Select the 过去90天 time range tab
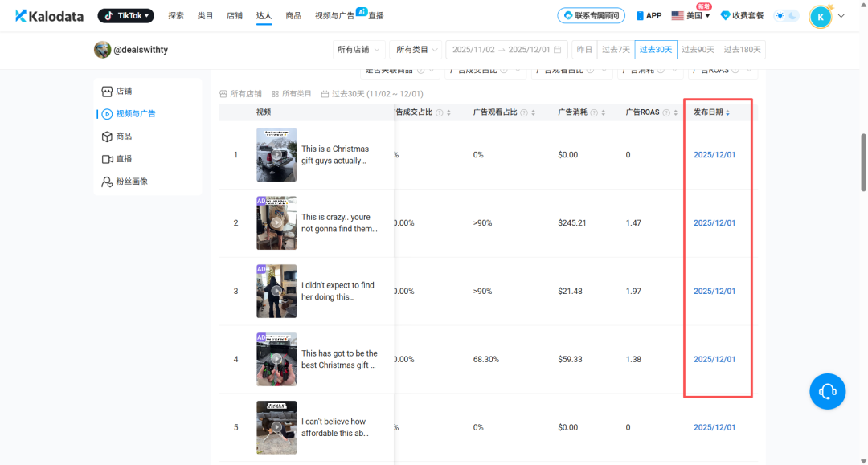 [x=698, y=49]
